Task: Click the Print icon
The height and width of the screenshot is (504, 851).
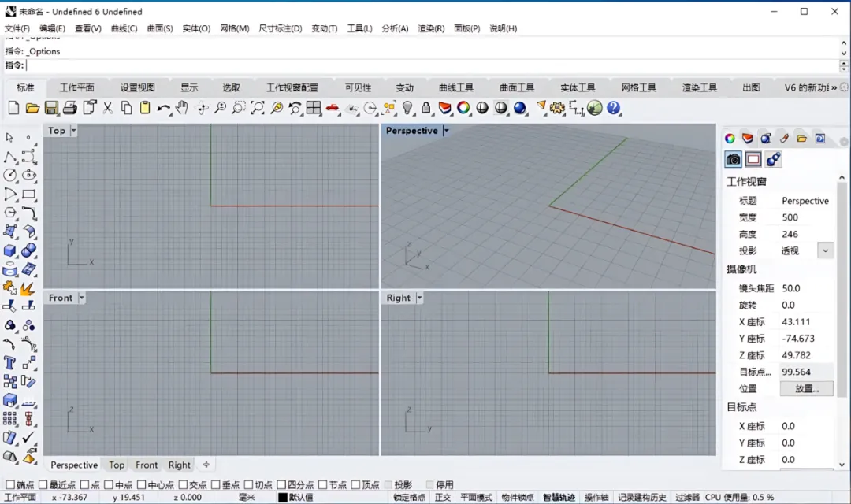Action: 70,108
